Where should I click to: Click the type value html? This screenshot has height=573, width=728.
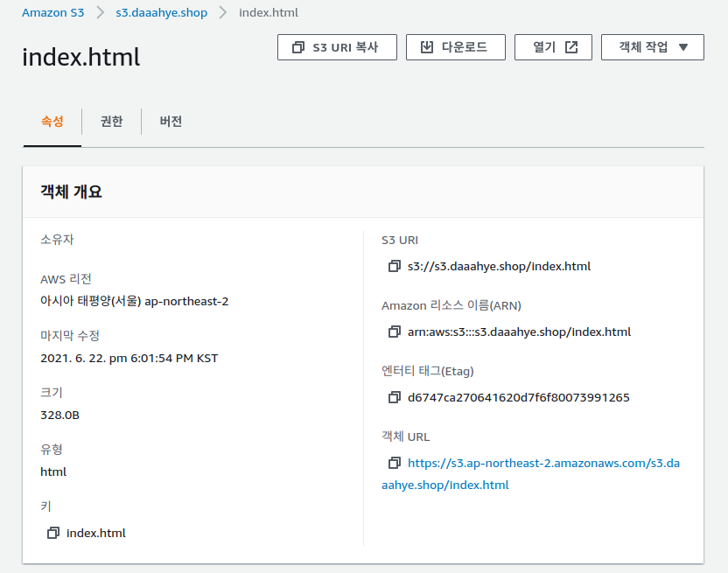pyautogui.click(x=53, y=472)
